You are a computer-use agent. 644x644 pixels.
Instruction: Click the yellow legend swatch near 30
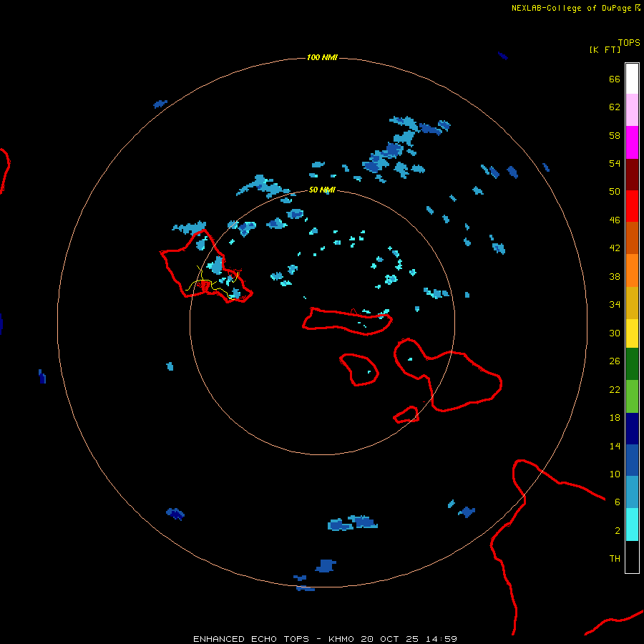tap(632, 333)
